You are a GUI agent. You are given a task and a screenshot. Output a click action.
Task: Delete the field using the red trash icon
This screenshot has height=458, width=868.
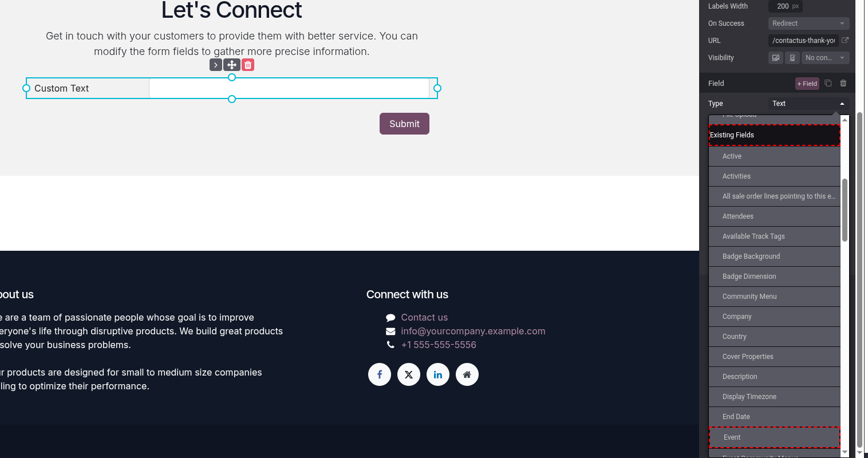pyautogui.click(x=248, y=65)
